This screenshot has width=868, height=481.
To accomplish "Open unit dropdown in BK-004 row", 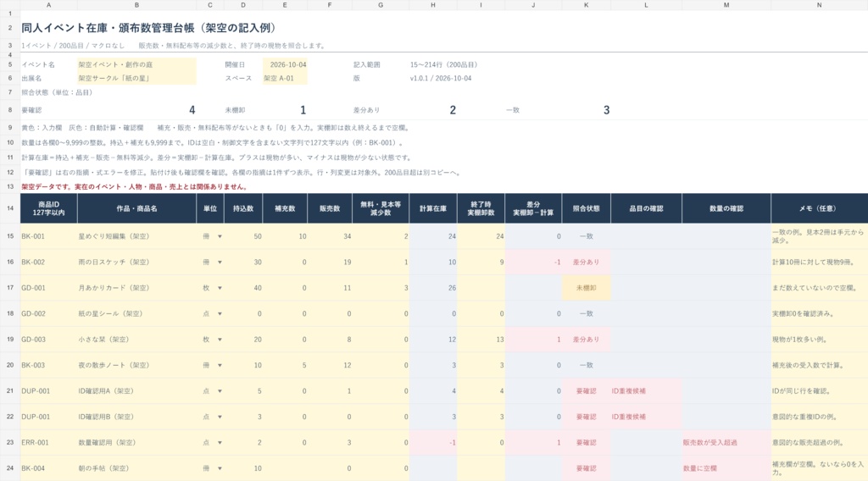I will [220, 469].
